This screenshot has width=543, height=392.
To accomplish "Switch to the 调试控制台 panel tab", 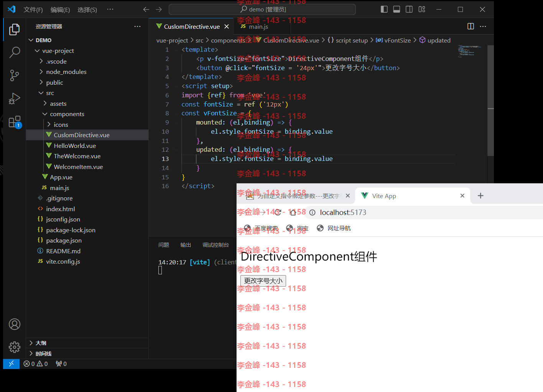I will pos(216,245).
